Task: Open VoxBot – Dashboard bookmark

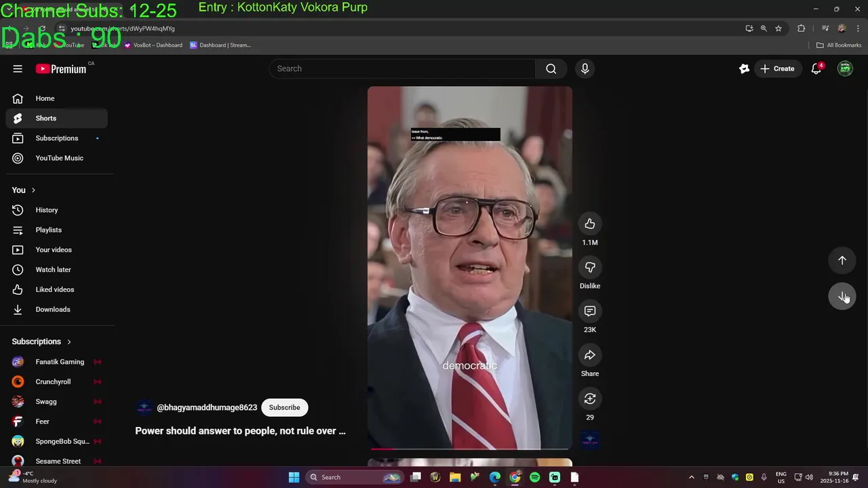Action: pos(153,45)
